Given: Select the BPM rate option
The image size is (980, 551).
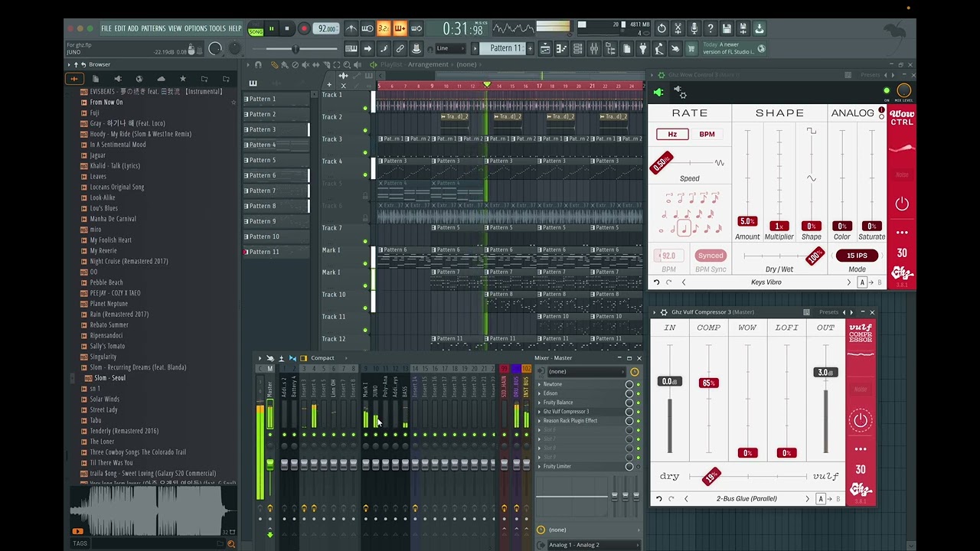Looking at the screenshot, I should pos(707,135).
